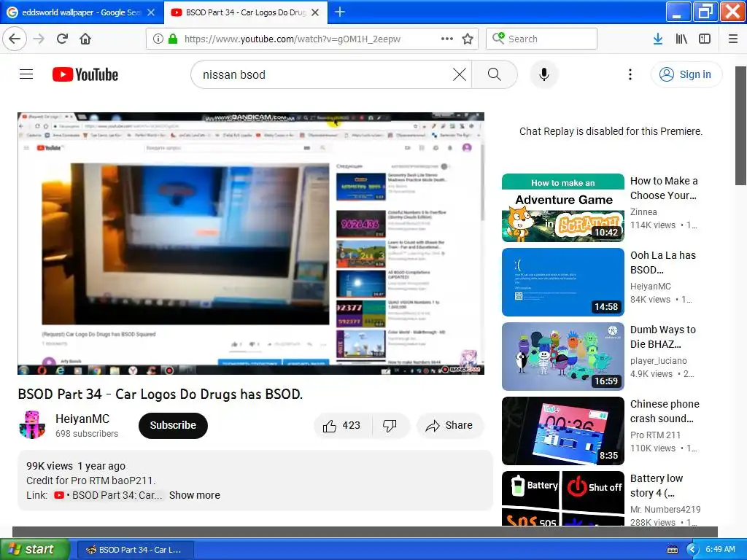
Task: Reload the current page
Action: pos(62,39)
